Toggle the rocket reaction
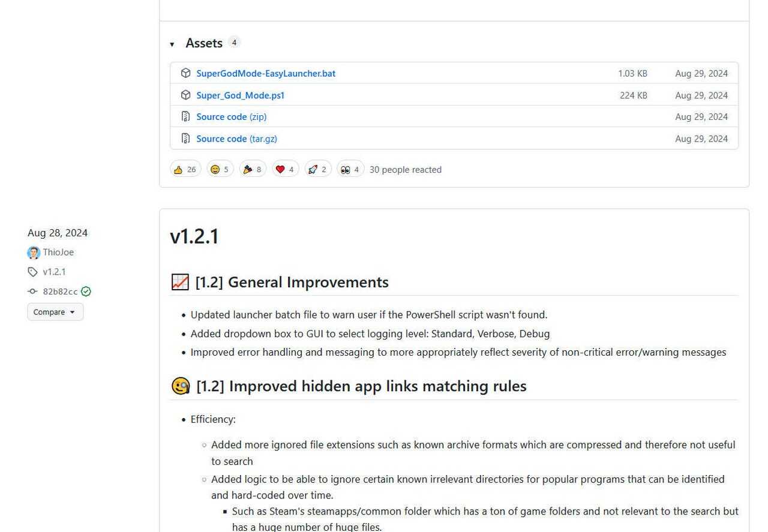Viewport: 768px width, 532px height. (x=317, y=170)
